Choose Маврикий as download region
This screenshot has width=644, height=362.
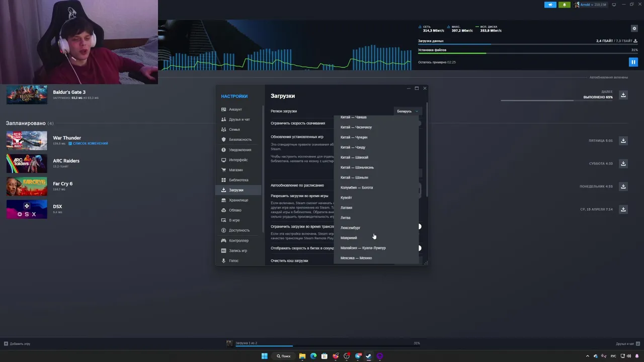[x=376, y=238]
